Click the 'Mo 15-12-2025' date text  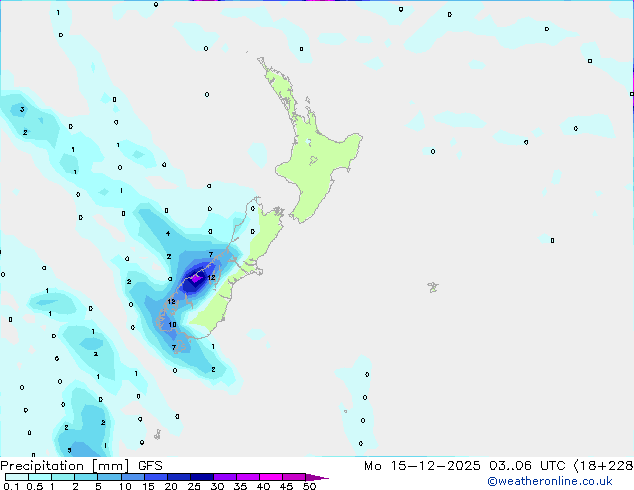point(422,466)
